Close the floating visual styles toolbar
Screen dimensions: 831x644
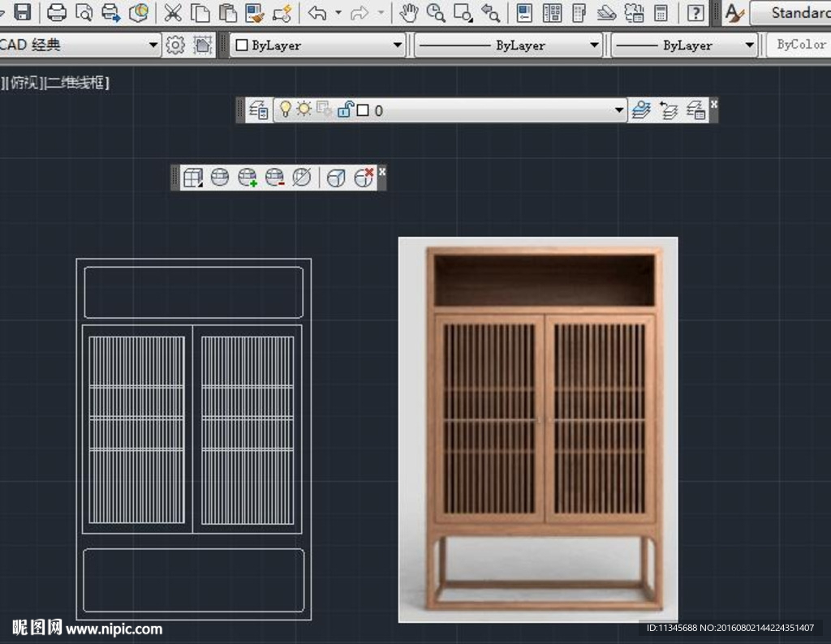point(382,172)
